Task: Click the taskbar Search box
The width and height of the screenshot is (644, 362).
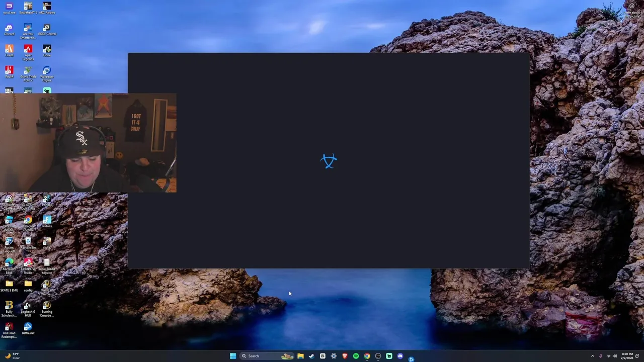Action: [x=267, y=356]
